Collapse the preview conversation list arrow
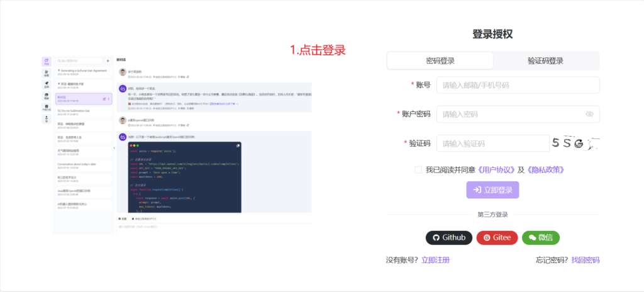This screenshot has height=292, width=644. [114, 148]
